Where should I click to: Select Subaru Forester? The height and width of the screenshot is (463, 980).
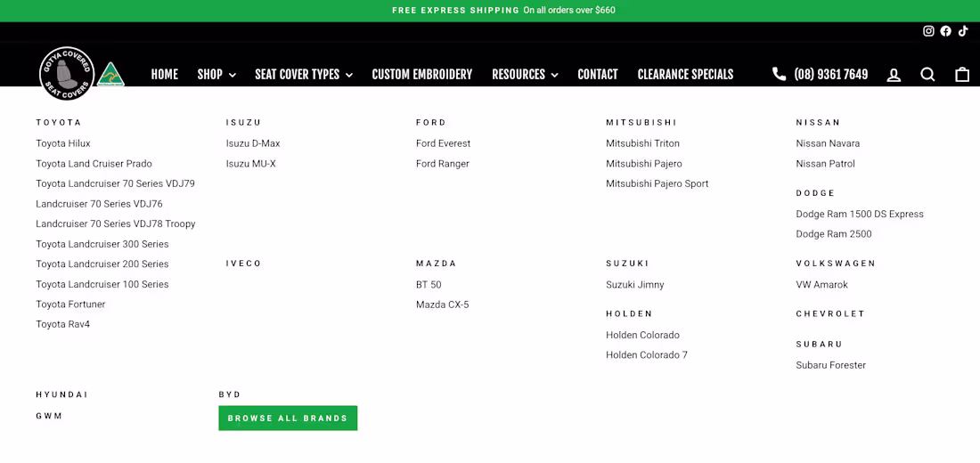[x=830, y=366]
